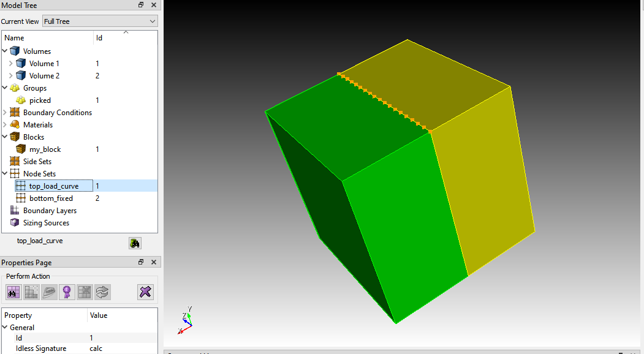Click the yellow right side face

(x=485, y=181)
